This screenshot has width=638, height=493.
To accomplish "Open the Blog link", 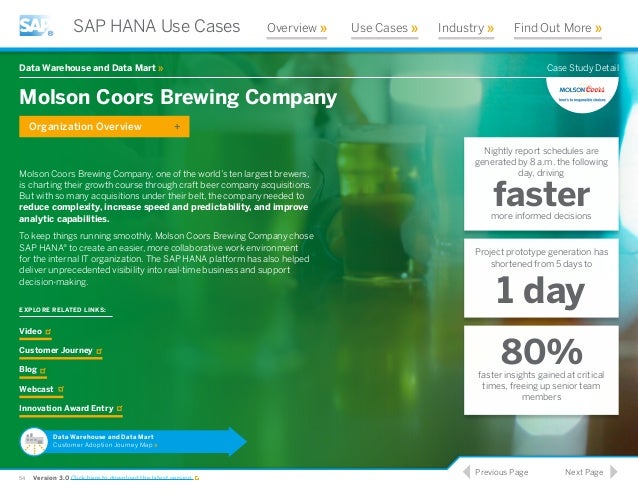I will pyautogui.click(x=33, y=370).
